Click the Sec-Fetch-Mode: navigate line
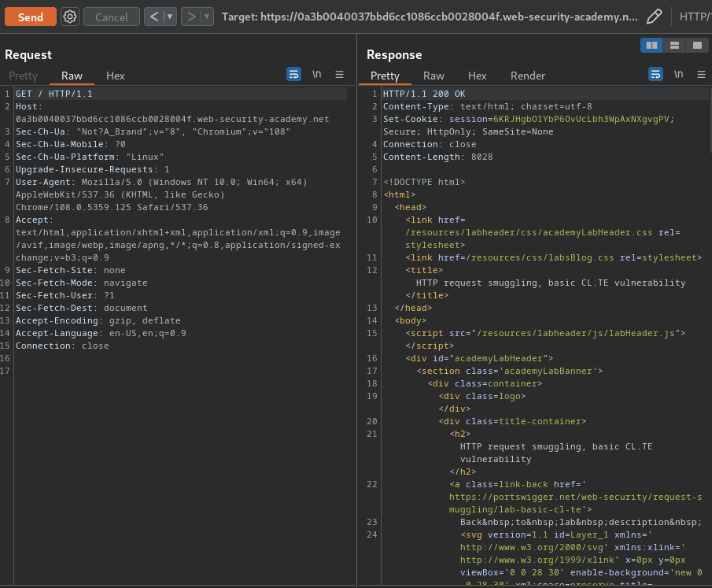 click(x=81, y=283)
